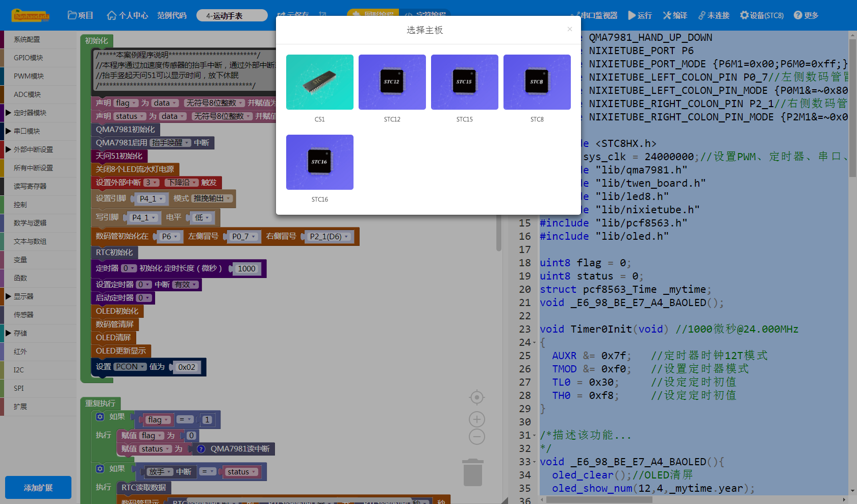
Task: Open 传感器 sensor category
Action: 38,315
